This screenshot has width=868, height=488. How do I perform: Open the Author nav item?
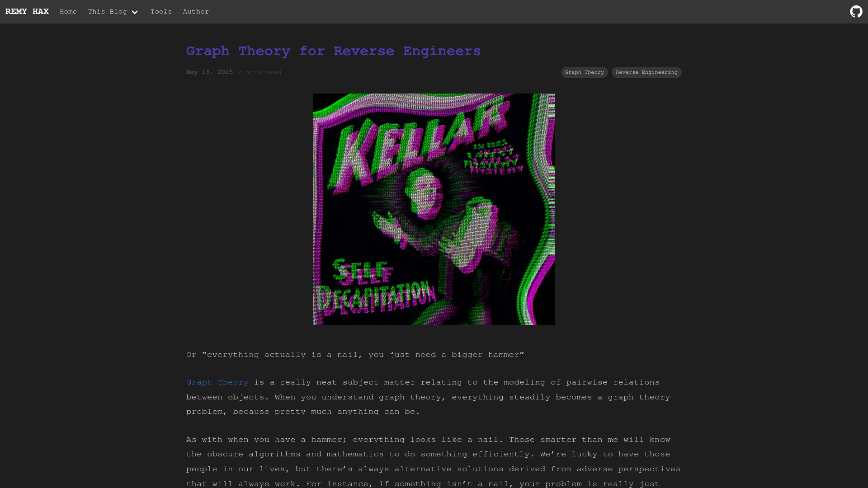(x=196, y=12)
